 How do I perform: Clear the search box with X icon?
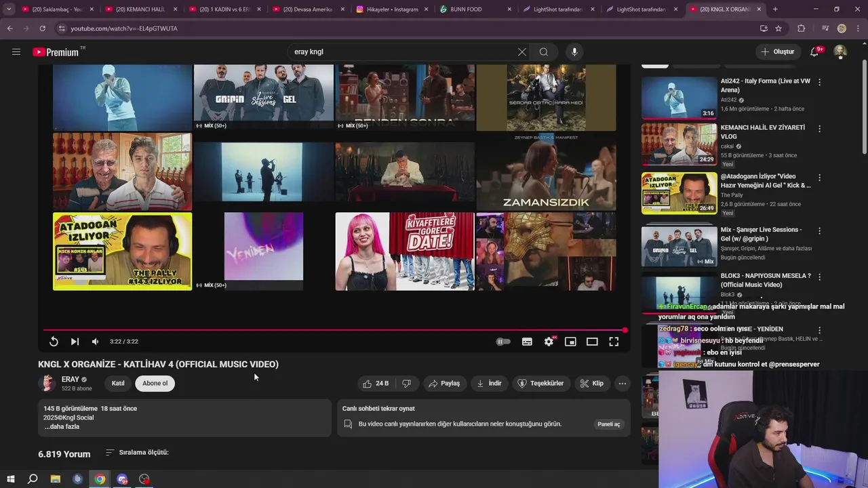click(x=522, y=52)
